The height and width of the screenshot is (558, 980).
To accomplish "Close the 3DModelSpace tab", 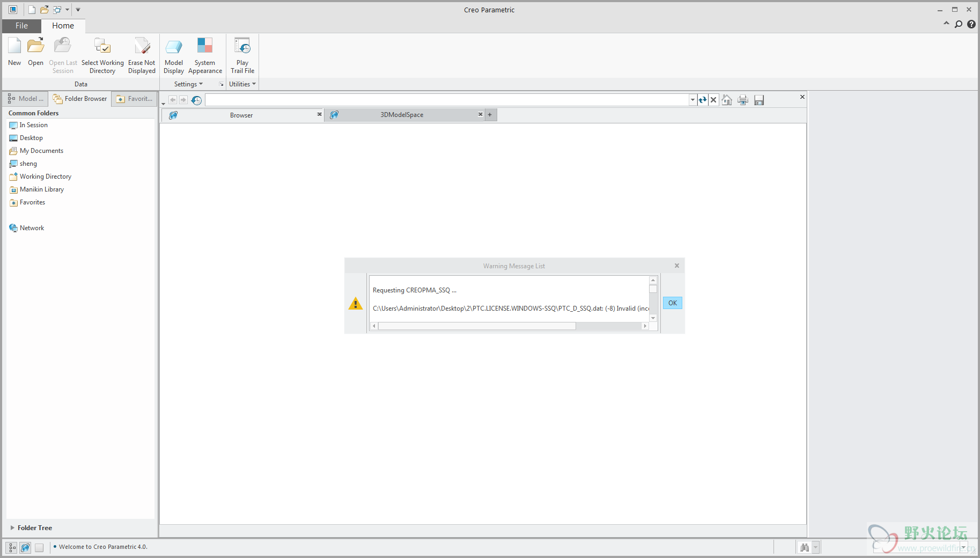I will [481, 114].
